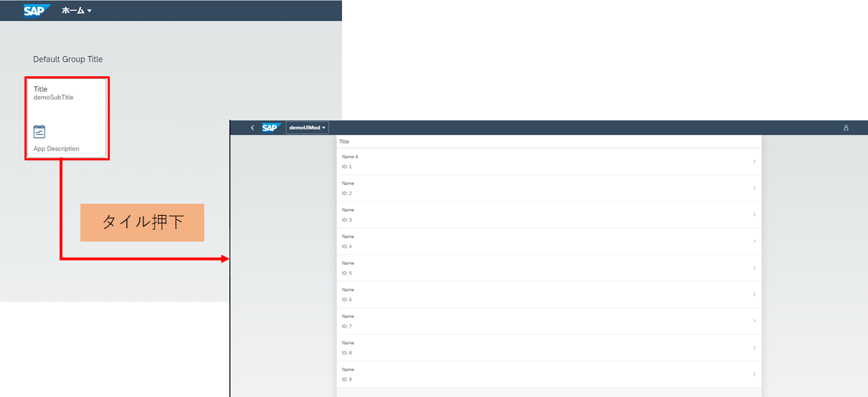Click the calendar icon on the tile
868x397 pixels.
39,132
